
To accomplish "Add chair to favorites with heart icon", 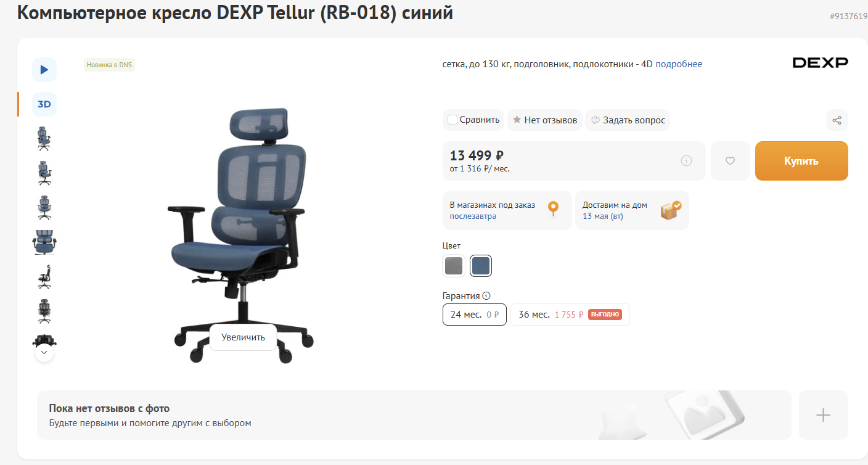I will [x=730, y=161].
